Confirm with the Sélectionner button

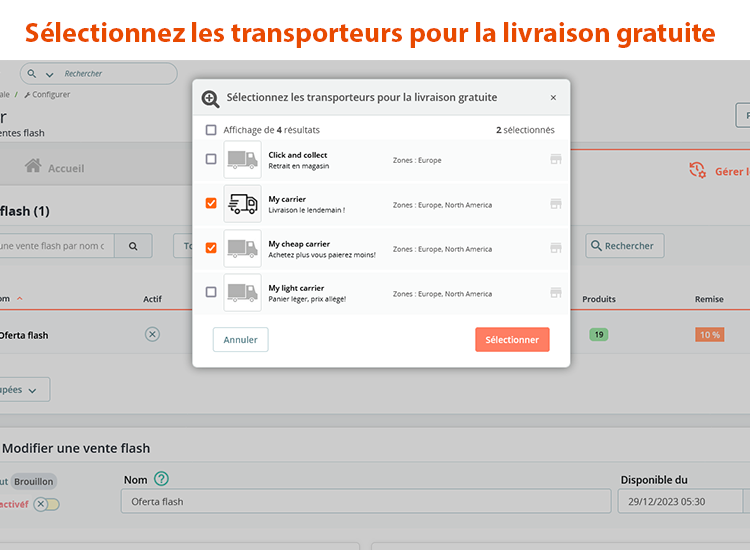pyautogui.click(x=512, y=340)
